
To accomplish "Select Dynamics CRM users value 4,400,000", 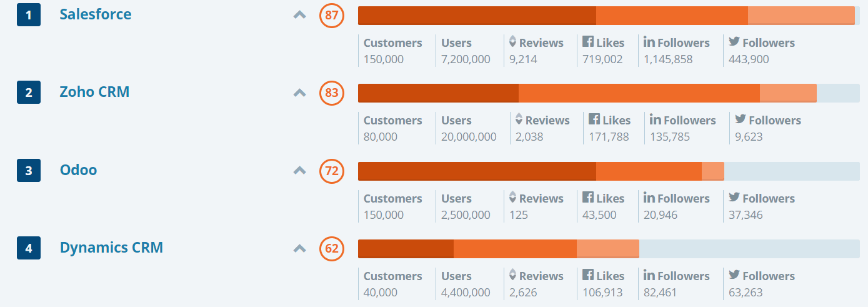I will (x=466, y=293).
